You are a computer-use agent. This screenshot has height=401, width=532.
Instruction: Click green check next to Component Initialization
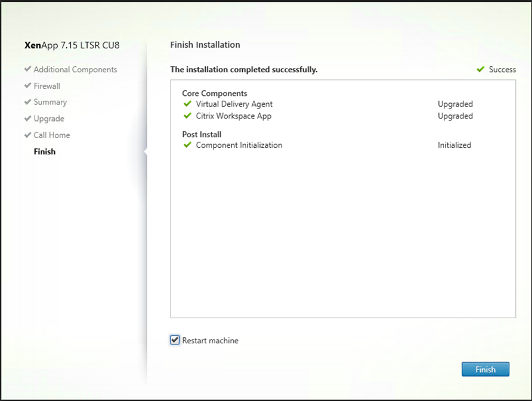[x=187, y=145]
